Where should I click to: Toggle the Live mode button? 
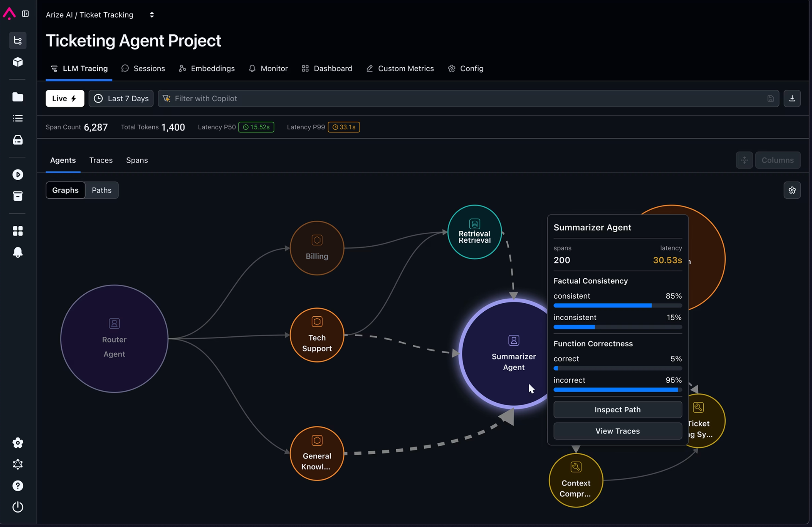pos(65,99)
